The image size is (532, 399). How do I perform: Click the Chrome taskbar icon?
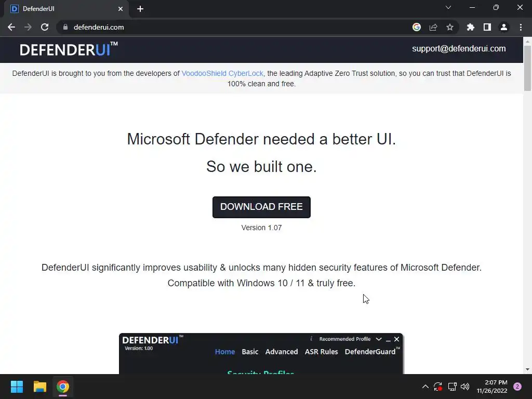click(x=63, y=387)
